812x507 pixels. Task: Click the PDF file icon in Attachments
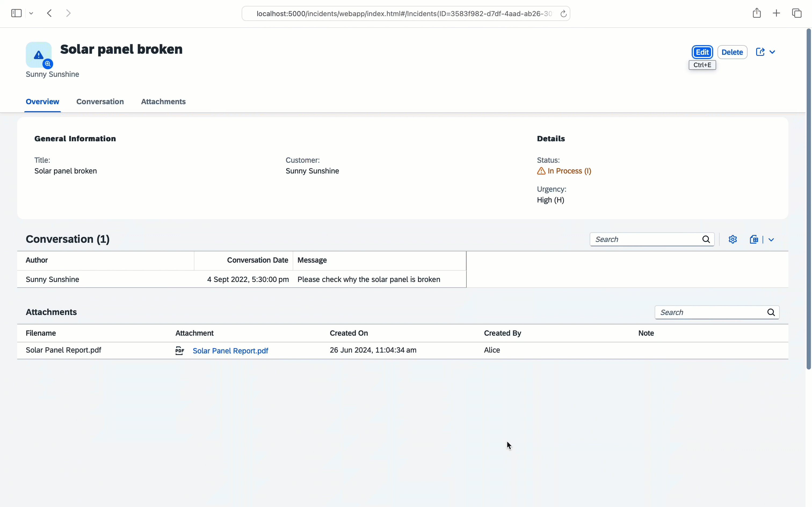point(180,351)
